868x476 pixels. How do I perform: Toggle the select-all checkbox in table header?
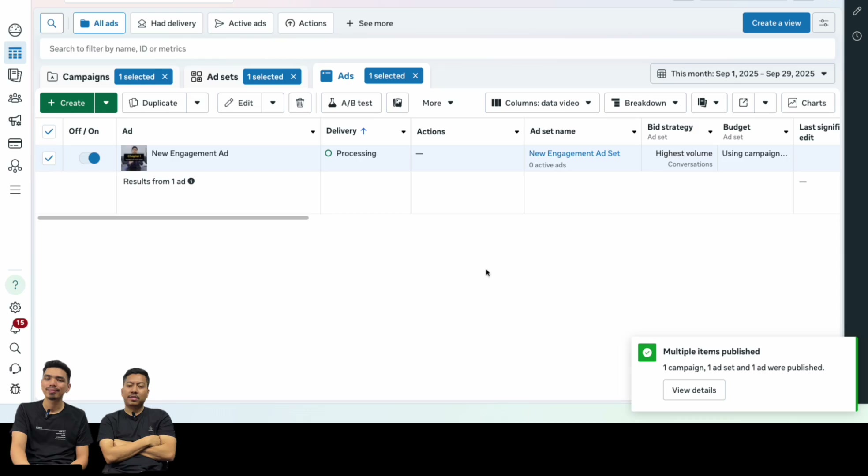point(49,131)
